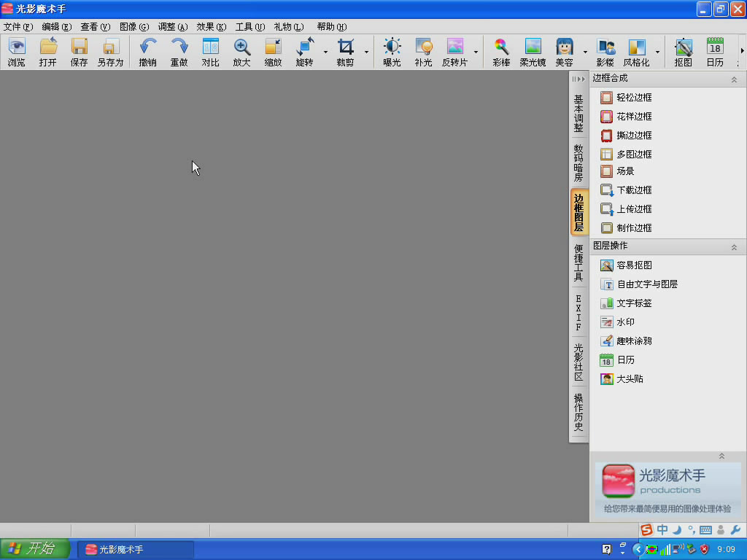Switch to the 光影社区 side tab
The image size is (747, 560).
[x=578, y=362]
